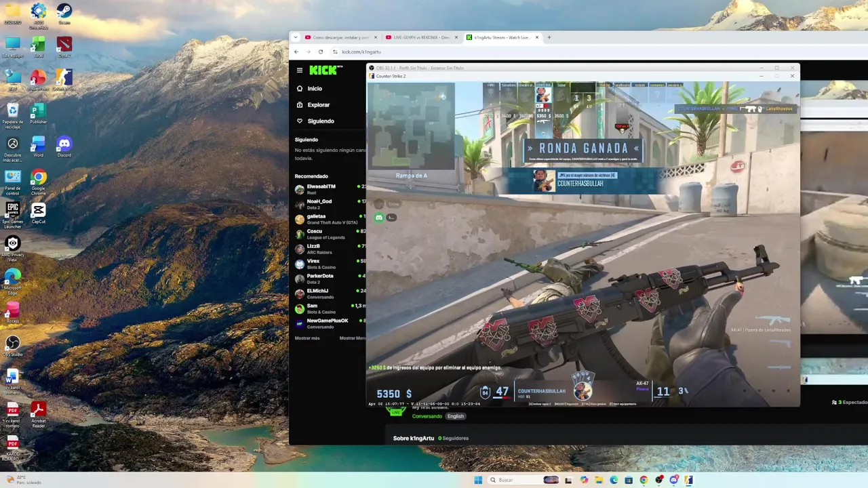Open the Access desktop shortcut
The image size is (868, 488).
click(x=13, y=312)
